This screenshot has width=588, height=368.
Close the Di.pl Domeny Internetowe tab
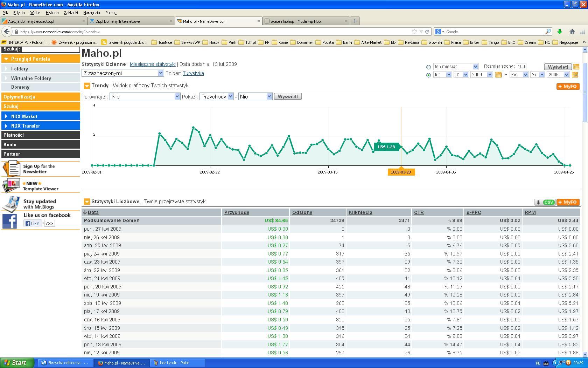[171, 21]
